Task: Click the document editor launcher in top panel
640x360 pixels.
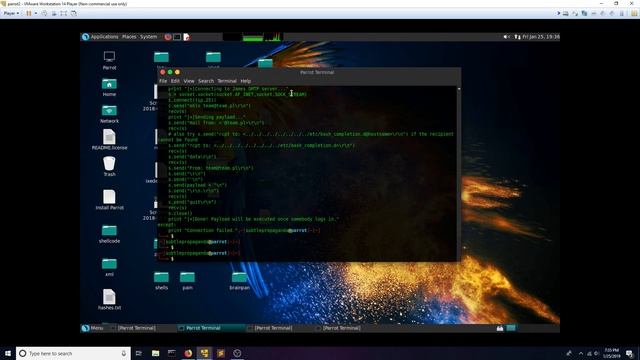Action: click(187, 37)
